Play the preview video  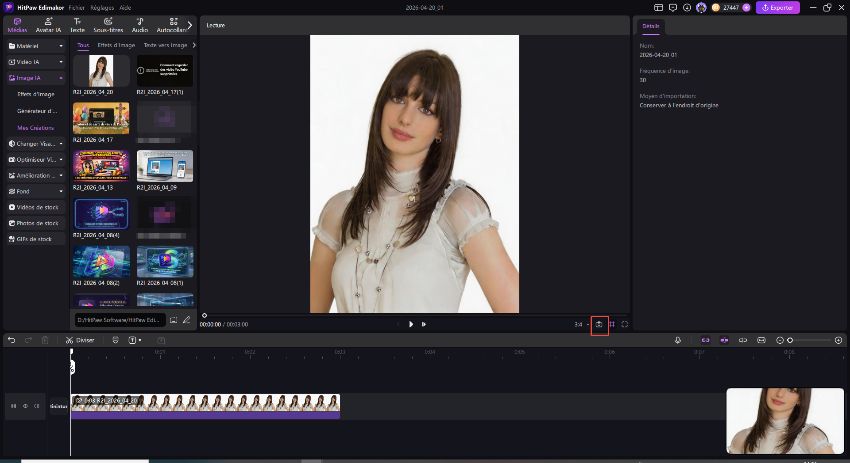(x=411, y=324)
